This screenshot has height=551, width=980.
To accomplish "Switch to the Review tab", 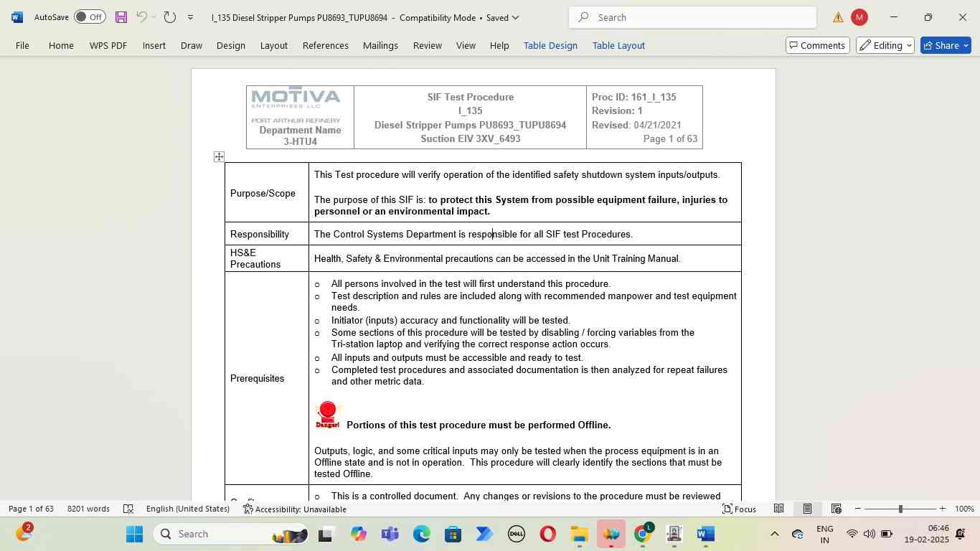I will point(427,45).
